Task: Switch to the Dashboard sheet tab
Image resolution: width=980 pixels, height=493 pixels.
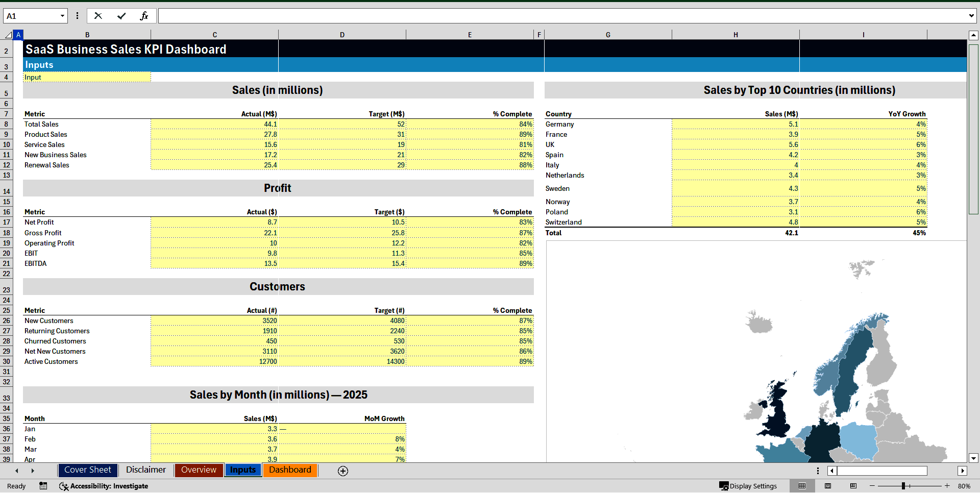Action: click(290, 470)
